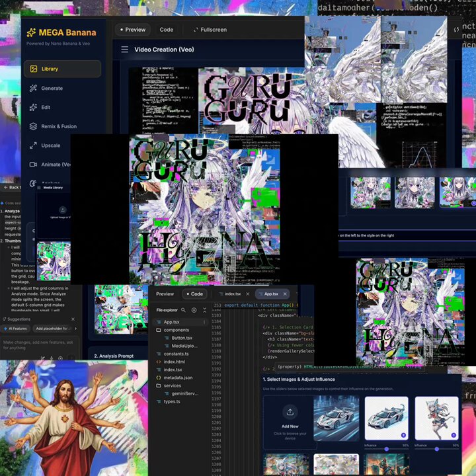Click the refresh icon at top right
This screenshot has width=476, height=476.
[456, 30]
